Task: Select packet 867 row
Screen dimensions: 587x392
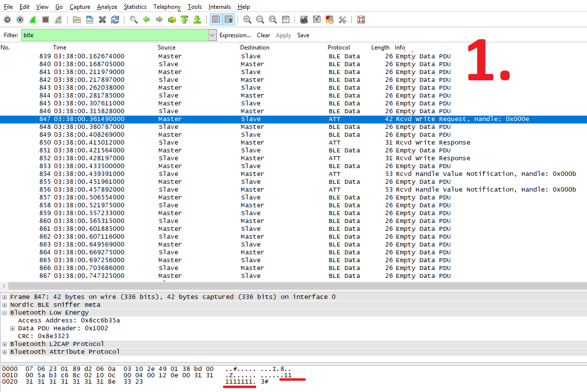Action: click(293, 276)
